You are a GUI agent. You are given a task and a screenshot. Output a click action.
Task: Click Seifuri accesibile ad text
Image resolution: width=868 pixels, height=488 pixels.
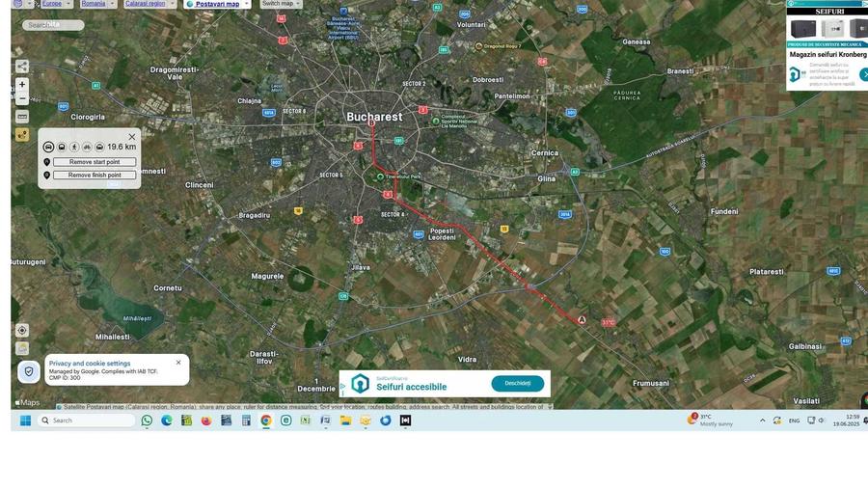tap(411, 387)
